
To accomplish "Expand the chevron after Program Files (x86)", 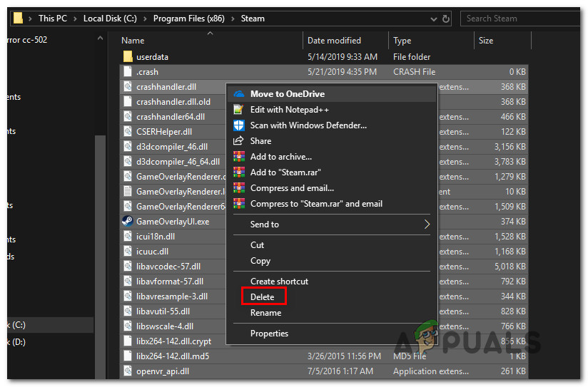I will tap(233, 19).
